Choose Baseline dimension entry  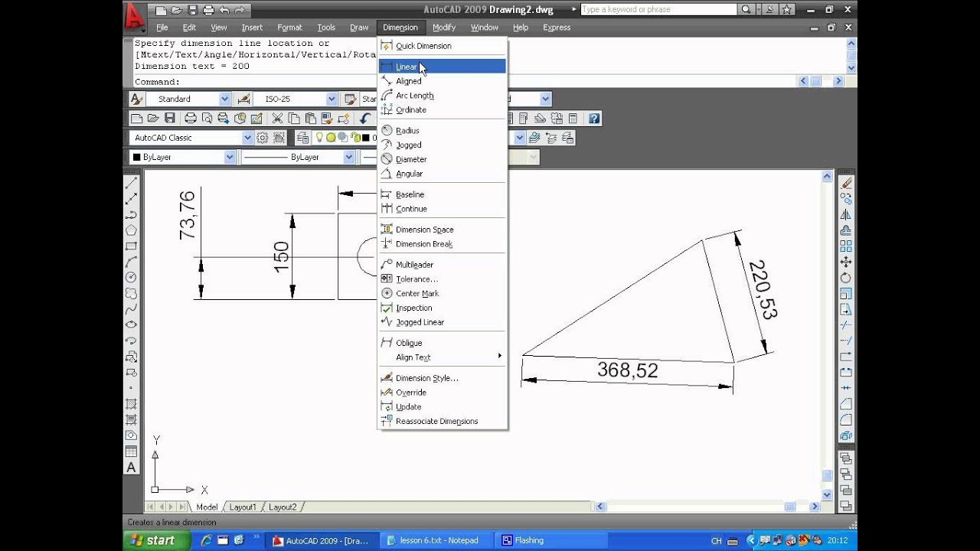443,194
